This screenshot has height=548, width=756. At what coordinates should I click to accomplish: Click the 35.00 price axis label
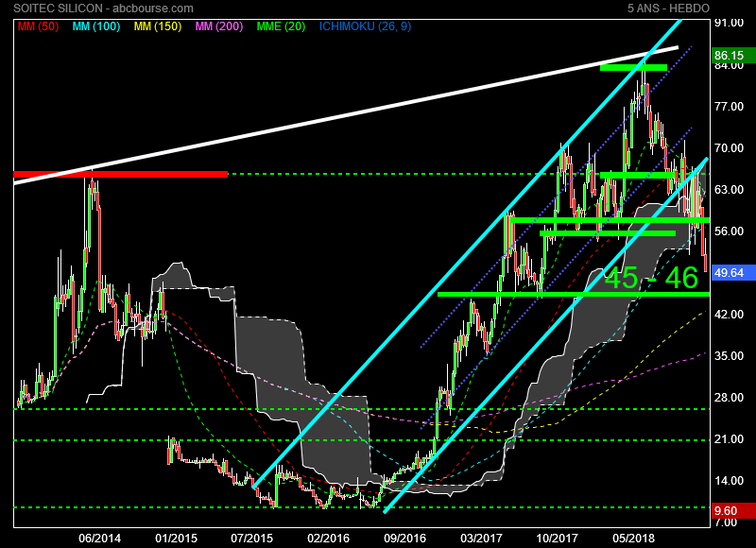click(x=729, y=355)
